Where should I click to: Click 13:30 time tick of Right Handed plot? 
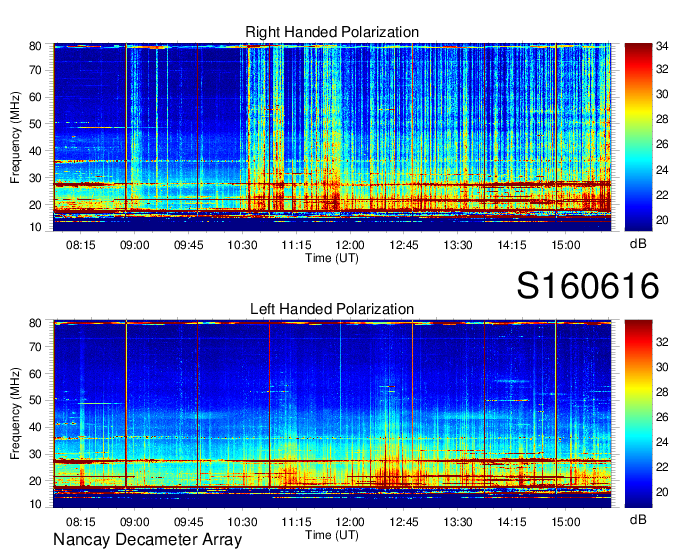tap(458, 245)
